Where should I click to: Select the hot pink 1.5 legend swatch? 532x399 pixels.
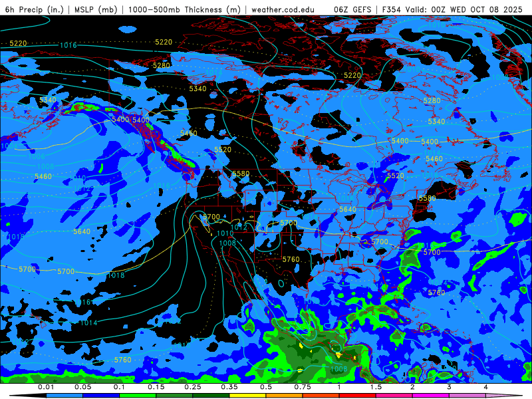click(394, 396)
